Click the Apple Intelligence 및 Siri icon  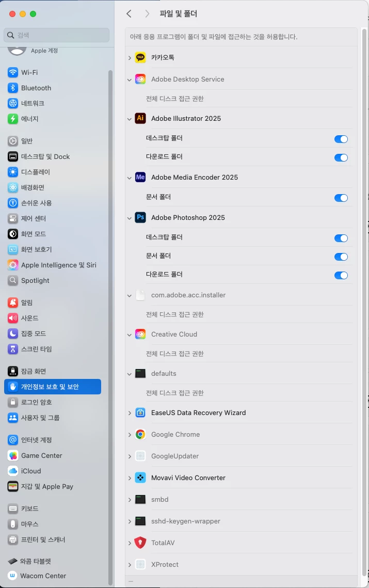point(13,265)
